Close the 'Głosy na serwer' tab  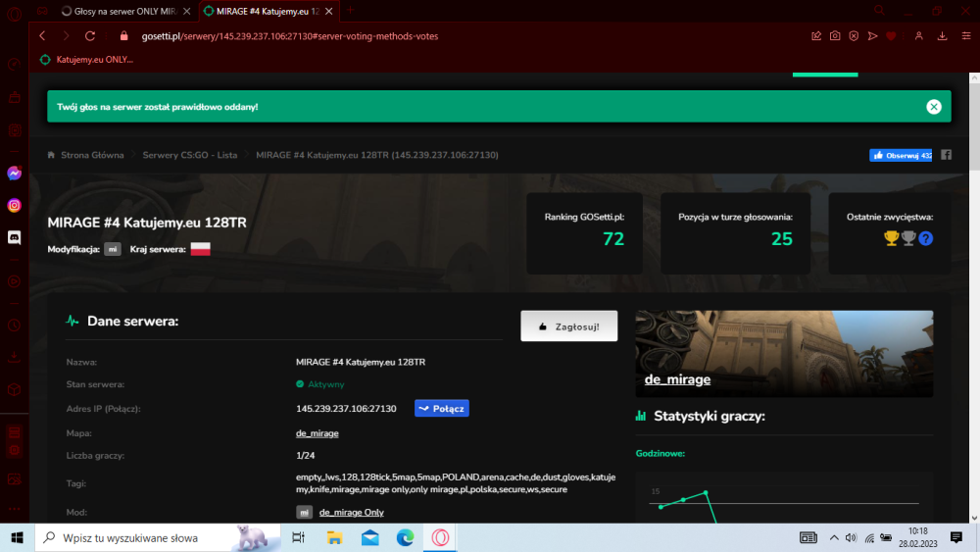[x=186, y=11]
